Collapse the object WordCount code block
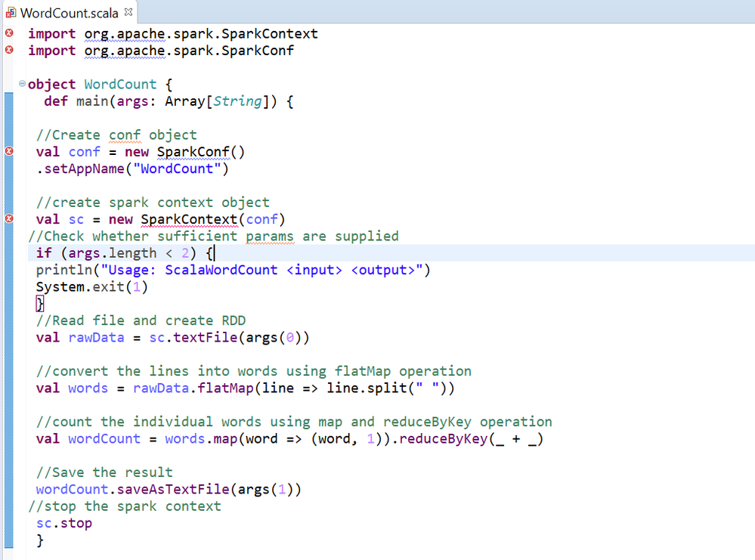The height and width of the screenshot is (560, 755). tap(22, 83)
